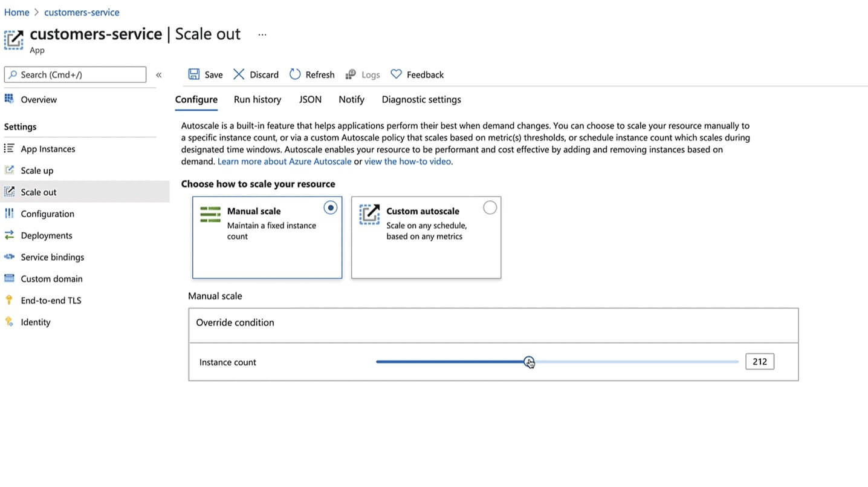The image size is (868, 487).
Task: Open App Instances from sidebar
Action: click(48, 149)
